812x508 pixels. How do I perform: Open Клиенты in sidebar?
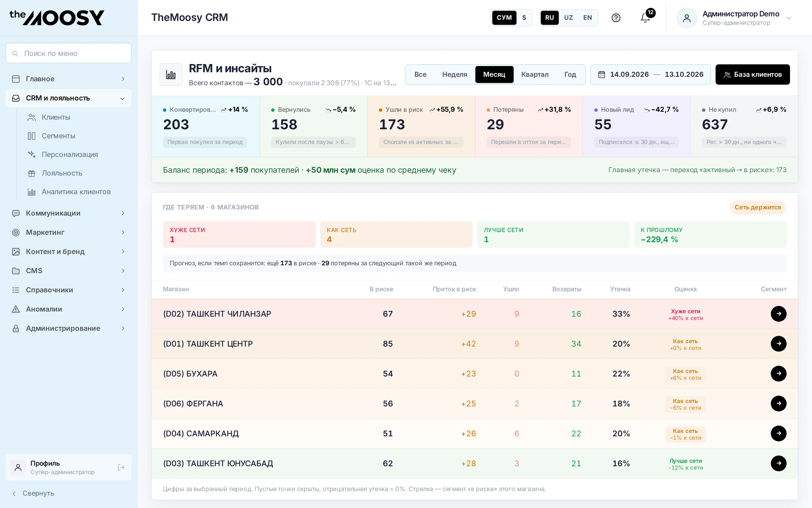coord(56,117)
